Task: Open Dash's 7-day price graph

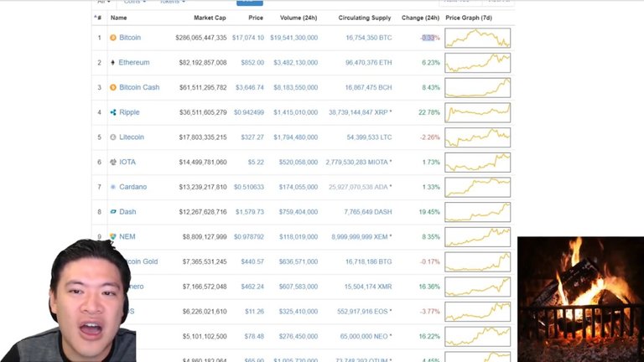Action: 477,212
